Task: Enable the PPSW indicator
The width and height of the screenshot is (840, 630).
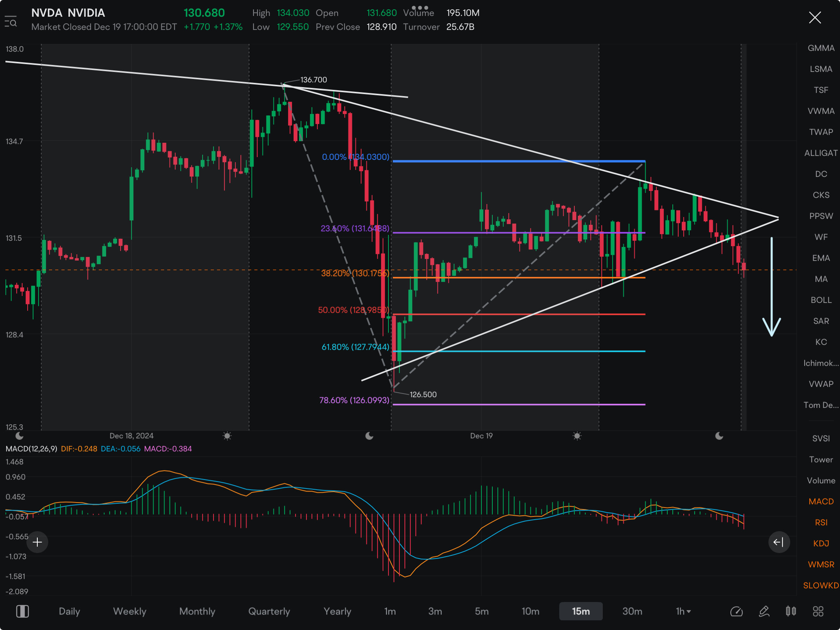Action: (821, 216)
